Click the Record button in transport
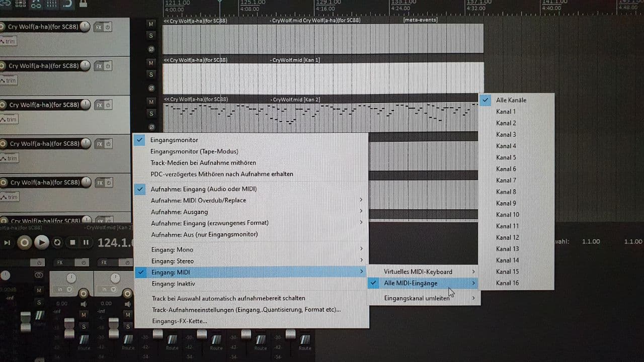Screen dimensions: 644x362 (x=24, y=242)
